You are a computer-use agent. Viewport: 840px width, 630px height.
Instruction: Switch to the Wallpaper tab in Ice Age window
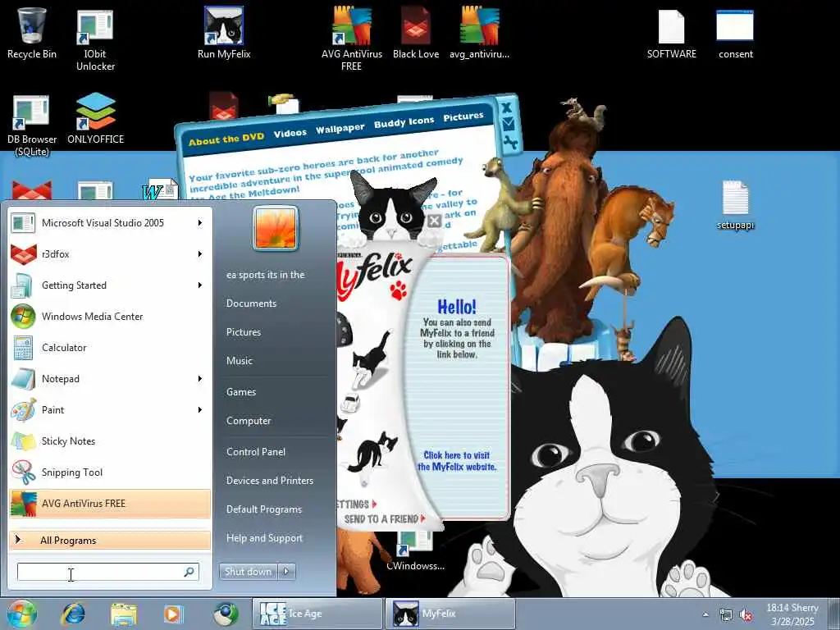340,129
